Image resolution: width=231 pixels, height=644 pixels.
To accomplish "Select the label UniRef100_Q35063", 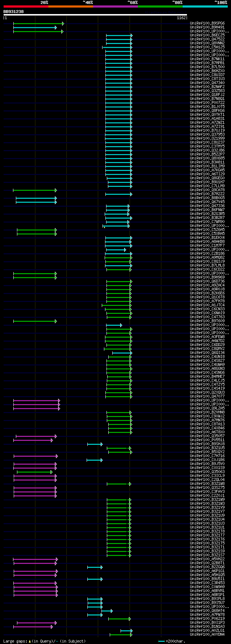I will click(207, 472).
